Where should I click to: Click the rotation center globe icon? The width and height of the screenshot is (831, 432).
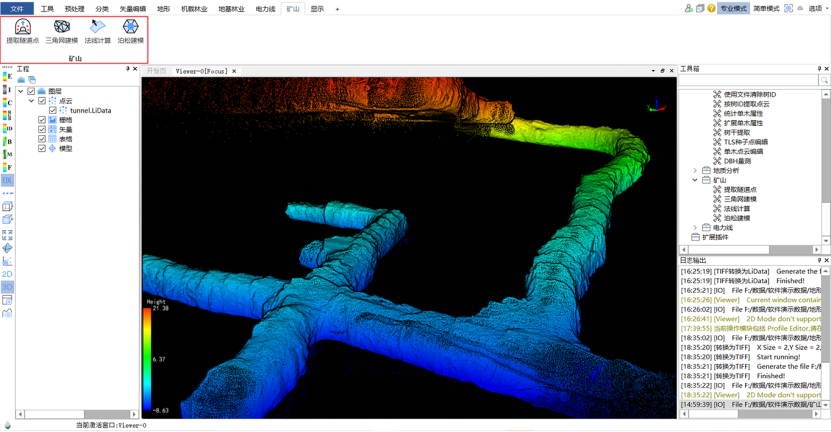point(7,248)
